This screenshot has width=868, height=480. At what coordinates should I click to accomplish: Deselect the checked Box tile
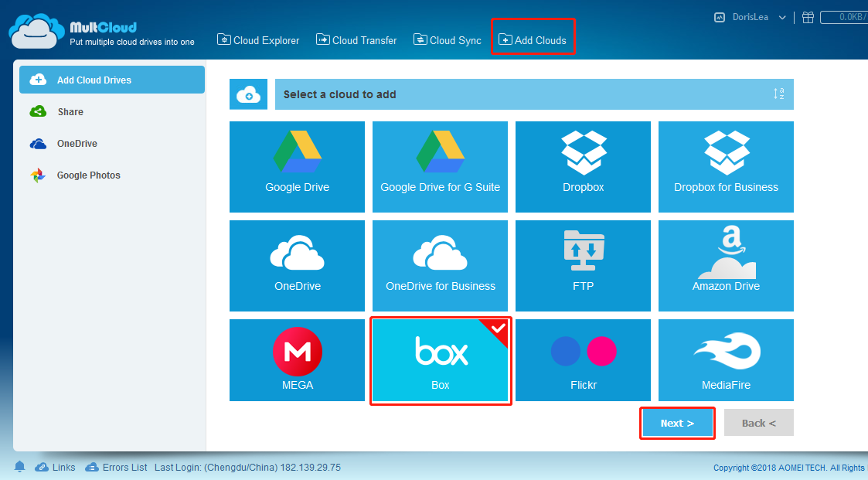tap(440, 360)
